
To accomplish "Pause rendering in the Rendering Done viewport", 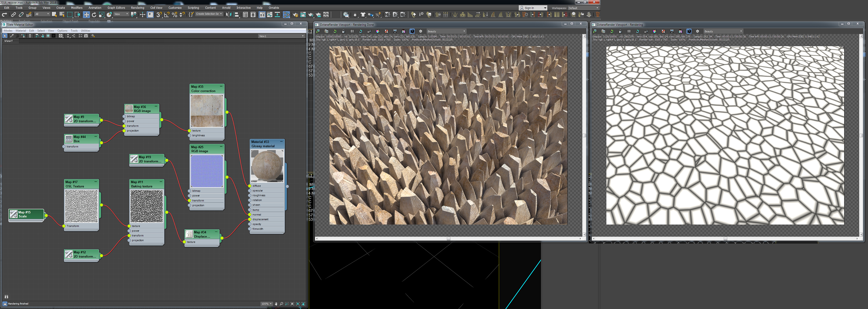I will 352,31.
